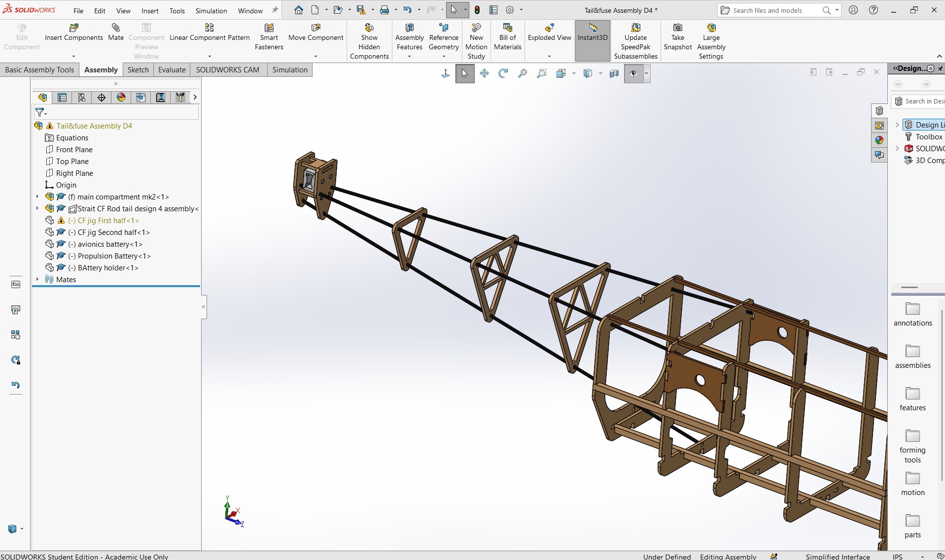The height and width of the screenshot is (560, 945).
Task: Open the Save dropdown arrow
Action: pyautogui.click(x=372, y=10)
